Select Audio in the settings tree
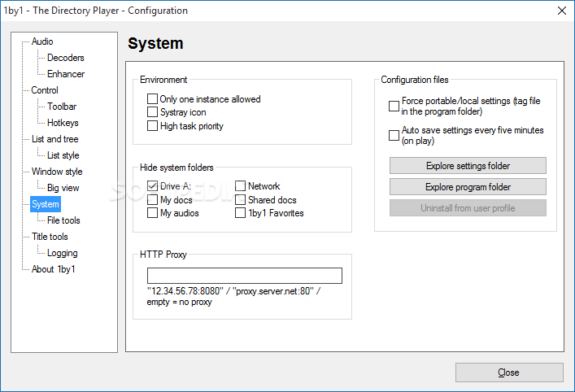The image size is (575, 392). click(42, 41)
